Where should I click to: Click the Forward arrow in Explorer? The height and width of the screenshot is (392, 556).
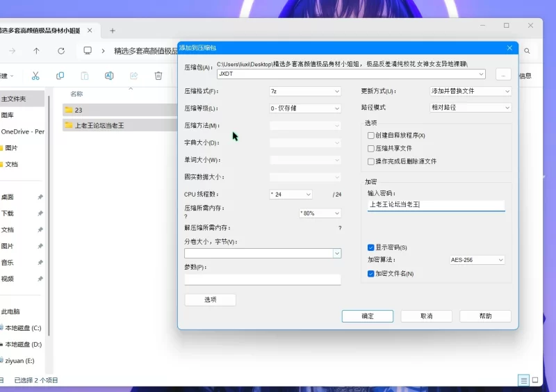pos(12,51)
